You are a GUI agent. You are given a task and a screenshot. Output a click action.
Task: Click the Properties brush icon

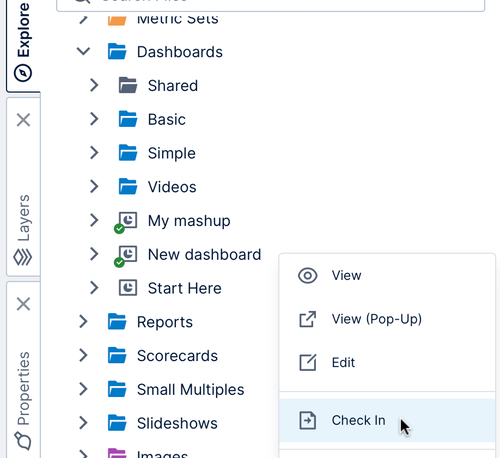(23, 441)
